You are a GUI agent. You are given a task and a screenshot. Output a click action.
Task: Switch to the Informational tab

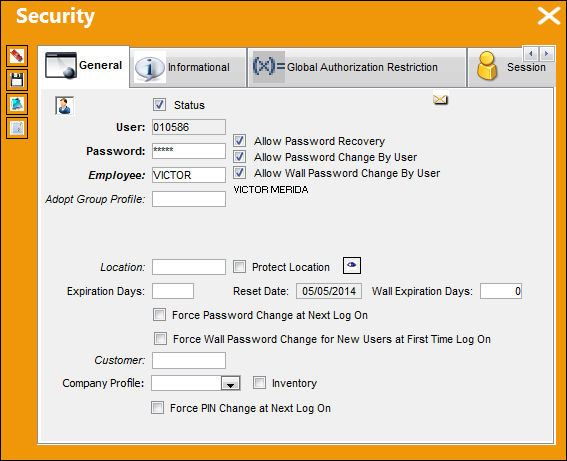(x=188, y=67)
